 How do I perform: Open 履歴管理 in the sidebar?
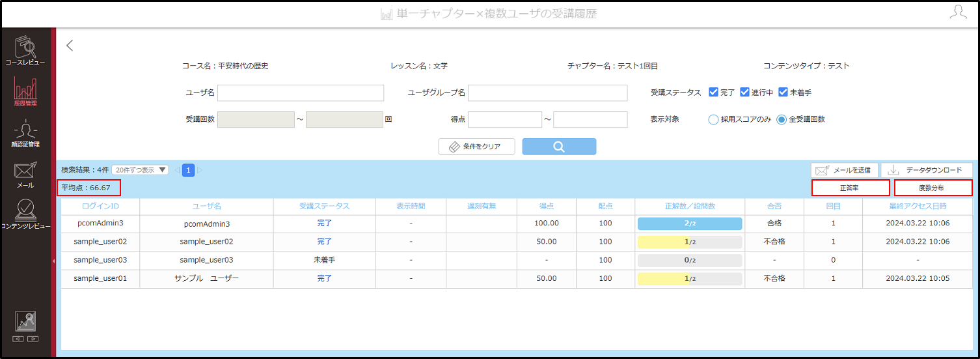pyautogui.click(x=25, y=91)
